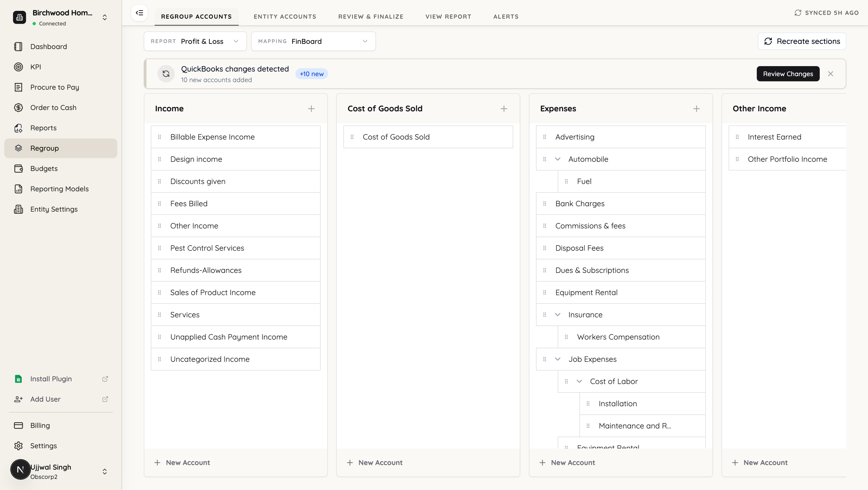Click New Account under Expenses column

tap(567, 463)
